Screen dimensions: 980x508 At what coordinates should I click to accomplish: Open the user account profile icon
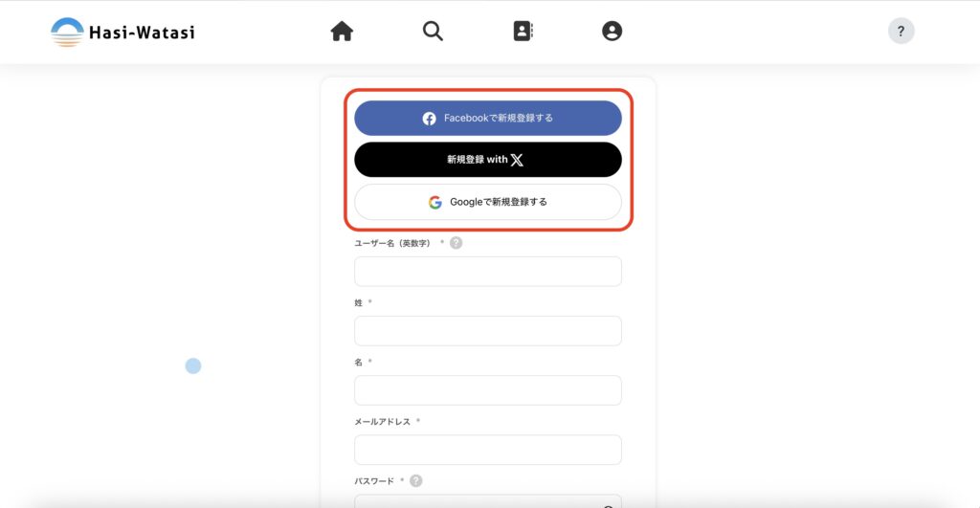pos(612,31)
